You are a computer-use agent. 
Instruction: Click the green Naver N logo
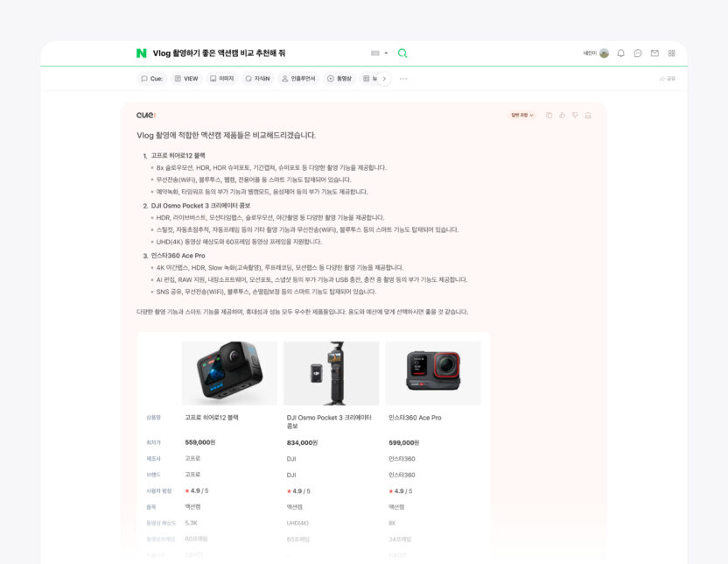[142, 53]
